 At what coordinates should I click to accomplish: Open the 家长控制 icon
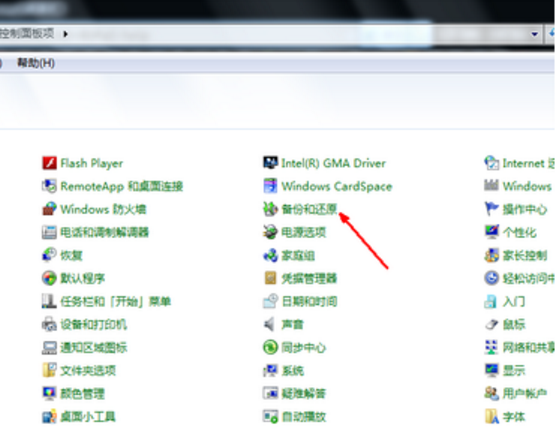[492, 255]
